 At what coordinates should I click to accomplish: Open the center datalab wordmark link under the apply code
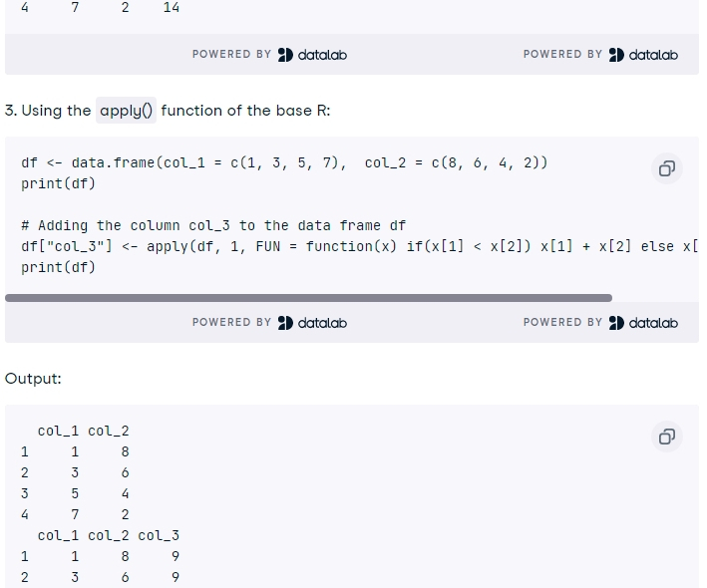[x=322, y=323]
